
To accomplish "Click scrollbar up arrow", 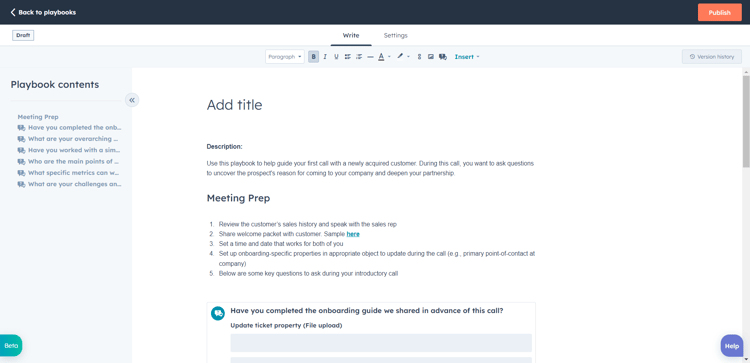I will [x=746, y=72].
